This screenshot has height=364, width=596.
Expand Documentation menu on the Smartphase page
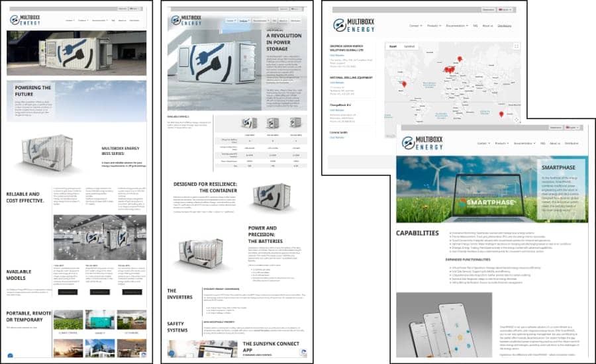(x=524, y=144)
